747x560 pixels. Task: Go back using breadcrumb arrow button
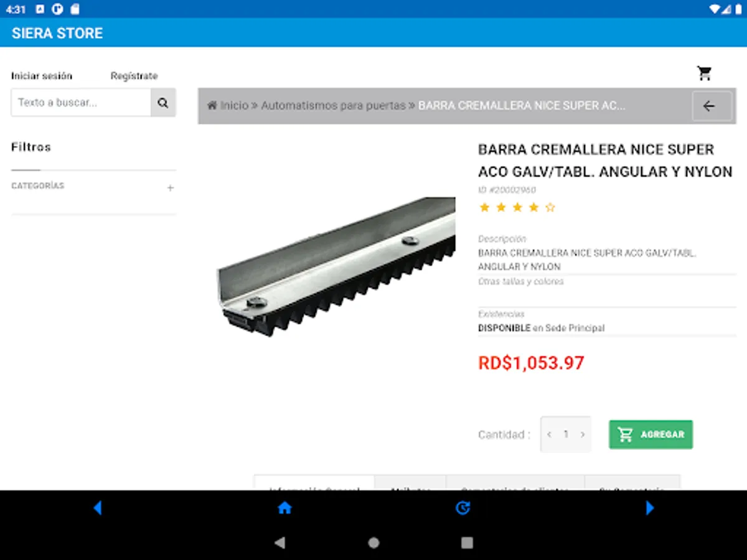pyautogui.click(x=709, y=106)
